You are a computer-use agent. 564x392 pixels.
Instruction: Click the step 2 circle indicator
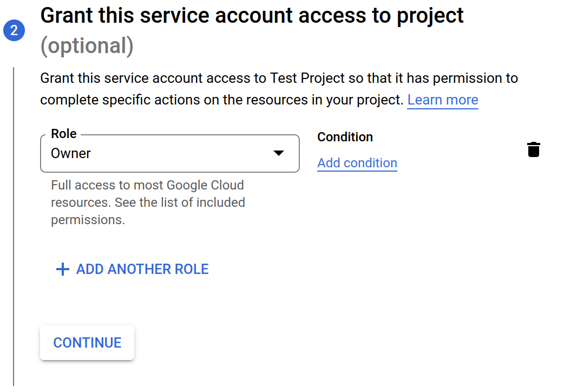(14, 30)
